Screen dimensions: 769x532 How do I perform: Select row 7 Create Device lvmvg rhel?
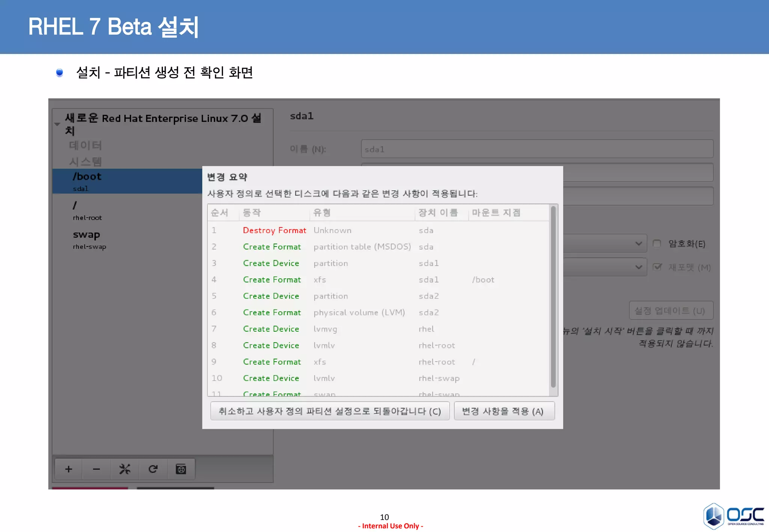click(x=378, y=329)
